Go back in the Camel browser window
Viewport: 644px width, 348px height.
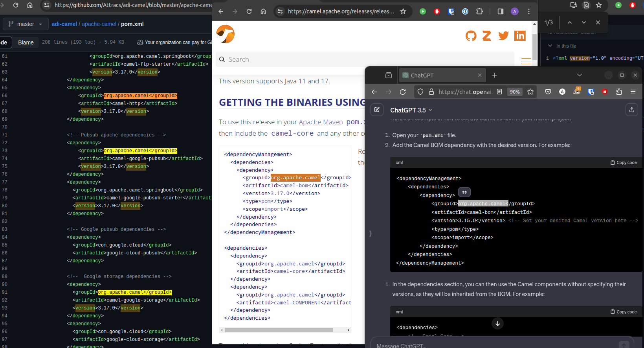(221, 11)
